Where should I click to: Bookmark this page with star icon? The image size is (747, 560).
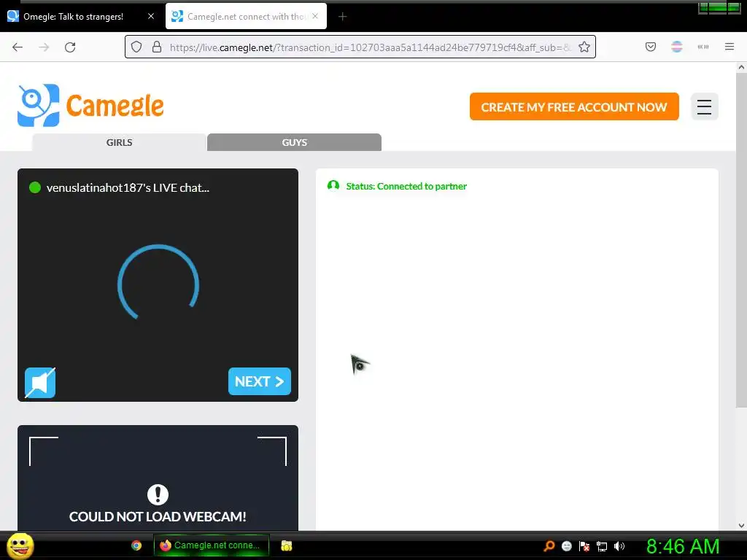(584, 47)
